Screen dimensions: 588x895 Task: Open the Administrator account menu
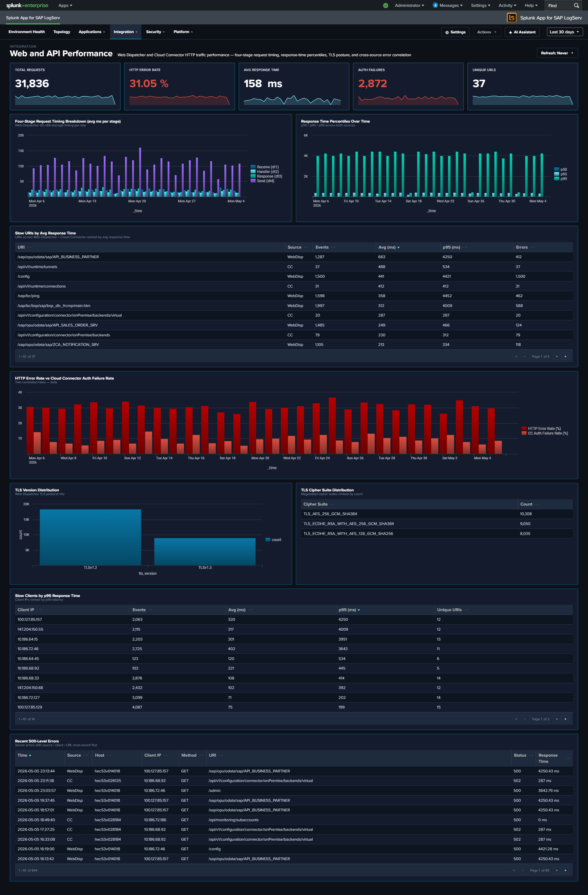coord(409,5)
